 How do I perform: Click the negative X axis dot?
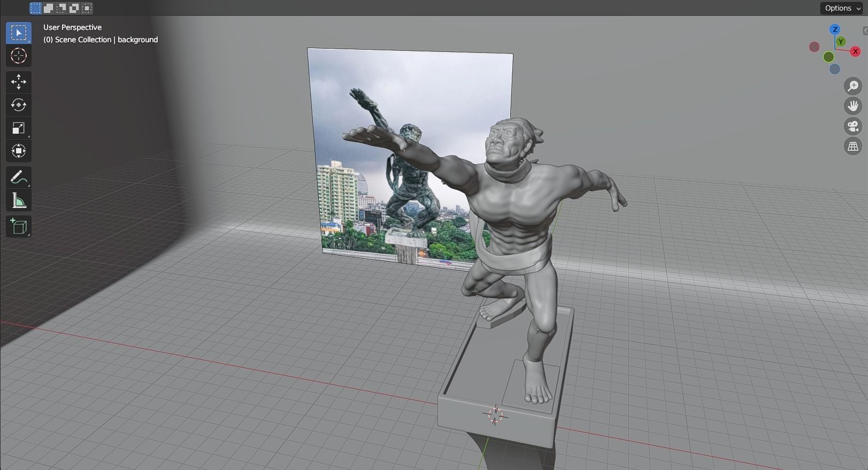(815, 47)
